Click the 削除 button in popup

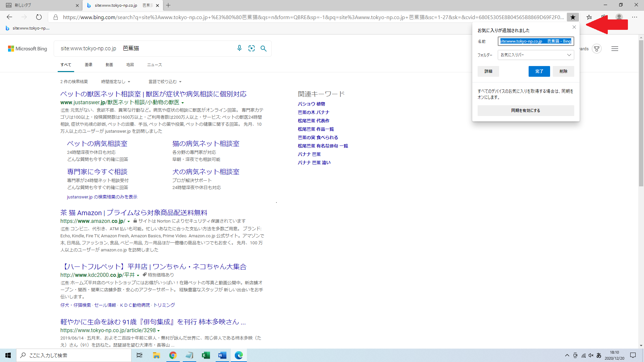pos(563,71)
